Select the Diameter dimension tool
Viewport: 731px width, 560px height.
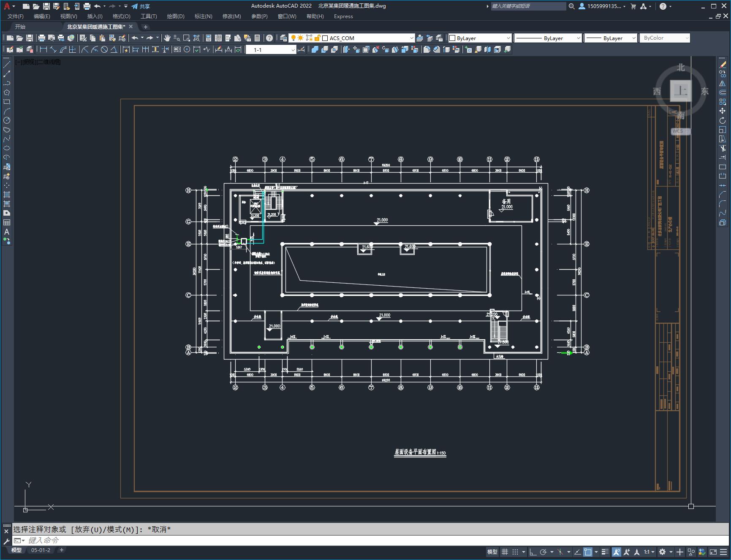point(104,49)
